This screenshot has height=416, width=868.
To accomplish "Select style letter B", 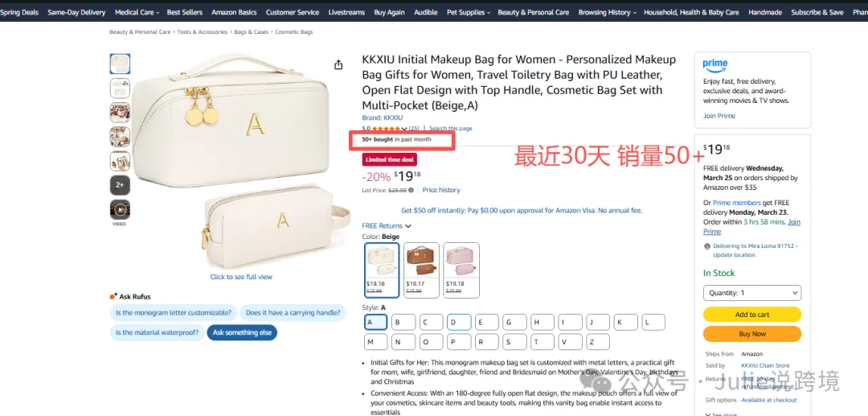I will (403, 323).
